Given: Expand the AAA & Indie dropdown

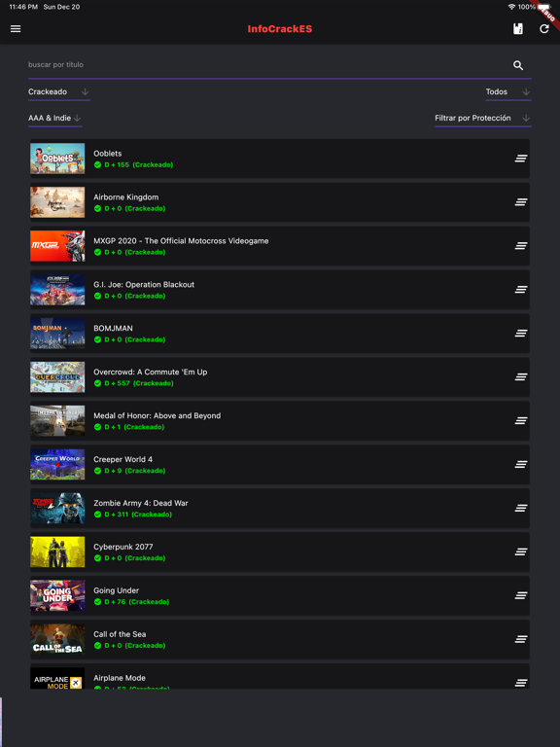Looking at the screenshot, I should coord(55,118).
